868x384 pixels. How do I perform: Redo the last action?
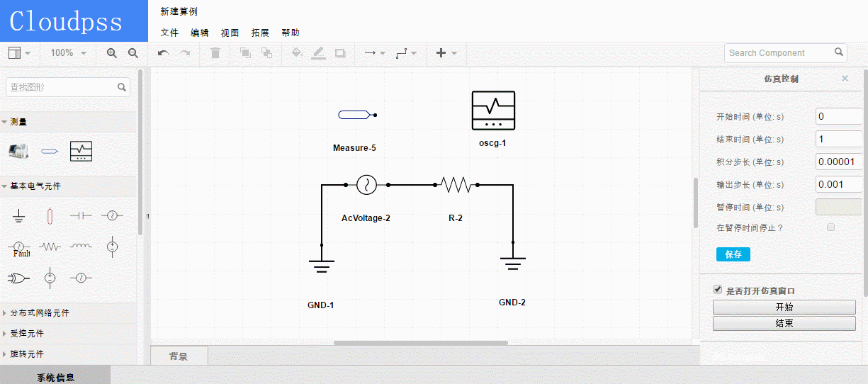pos(185,53)
